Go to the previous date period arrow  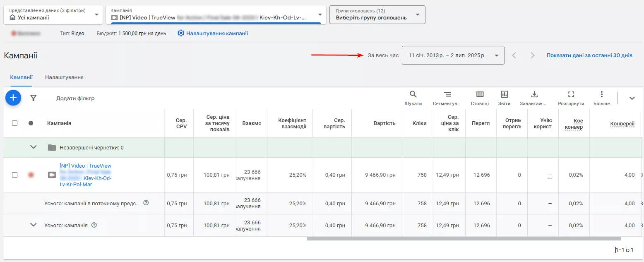point(514,55)
